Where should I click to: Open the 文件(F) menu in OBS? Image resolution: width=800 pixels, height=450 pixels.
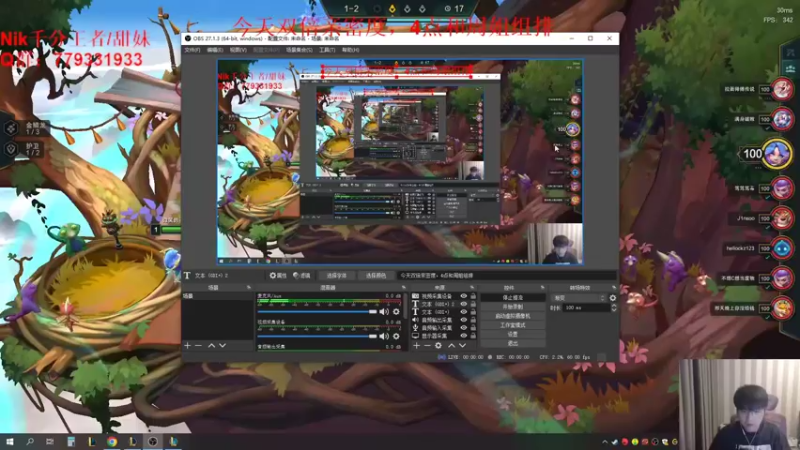pos(192,50)
